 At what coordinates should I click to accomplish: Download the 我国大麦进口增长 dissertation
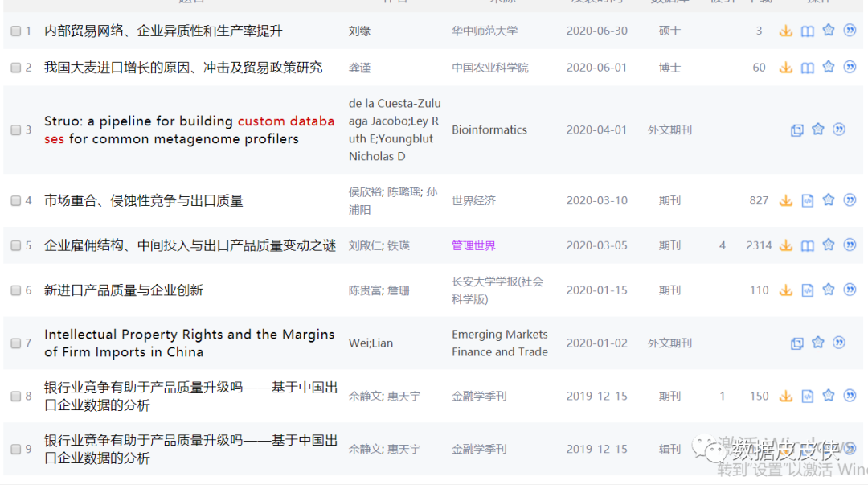[x=785, y=68]
